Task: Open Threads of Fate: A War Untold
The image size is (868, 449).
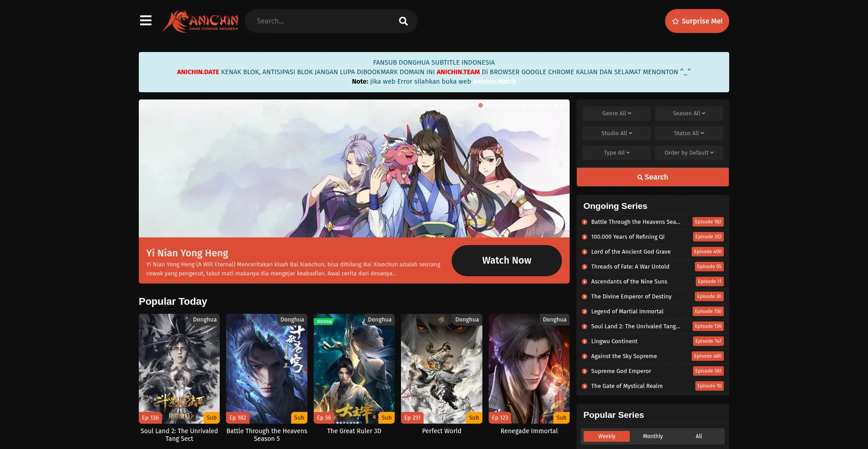Action: click(x=630, y=267)
